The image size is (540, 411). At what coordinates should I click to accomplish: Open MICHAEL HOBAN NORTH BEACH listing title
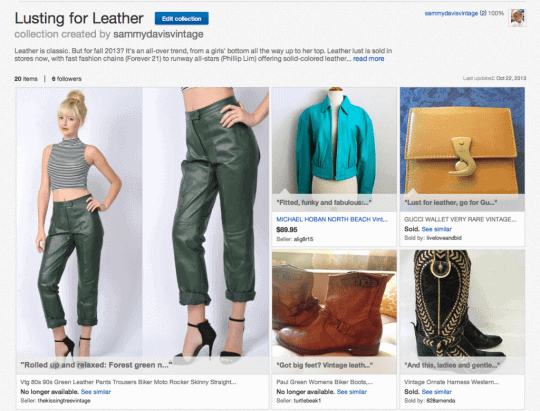pyautogui.click(x=332, y=219)
